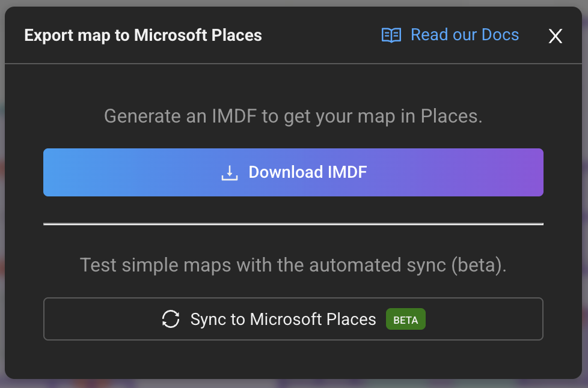Click the gradient Download IMDF bar
The width and height of the screenshot is (588, 388).
(x=293, y=172)
